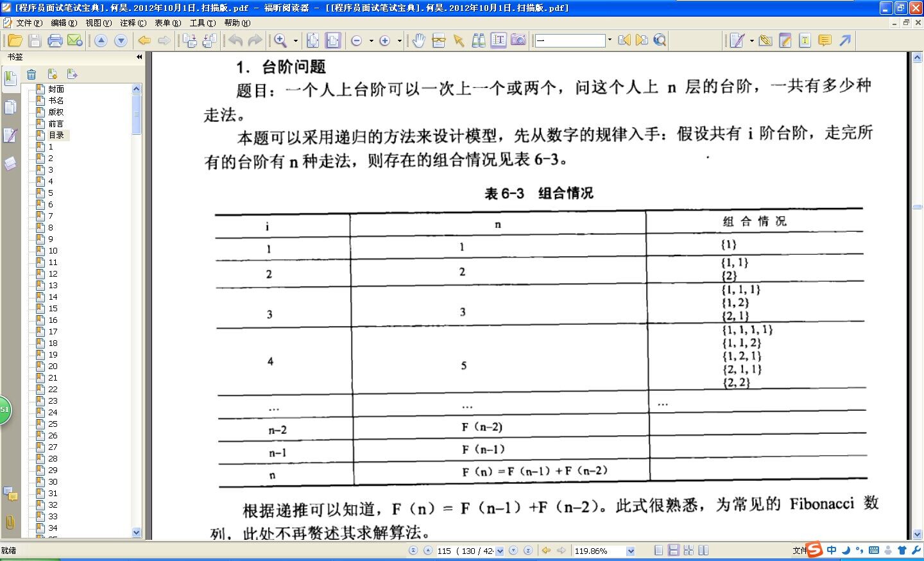Click the attach file paperclip tool
The height and width of the screenshot is (561, 924).
[x=765, y=40]
